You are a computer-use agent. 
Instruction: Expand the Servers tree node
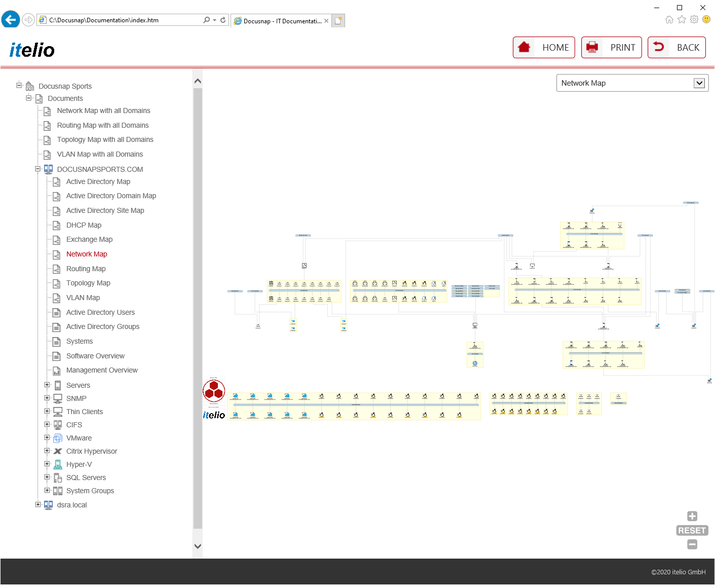point(47,385)
